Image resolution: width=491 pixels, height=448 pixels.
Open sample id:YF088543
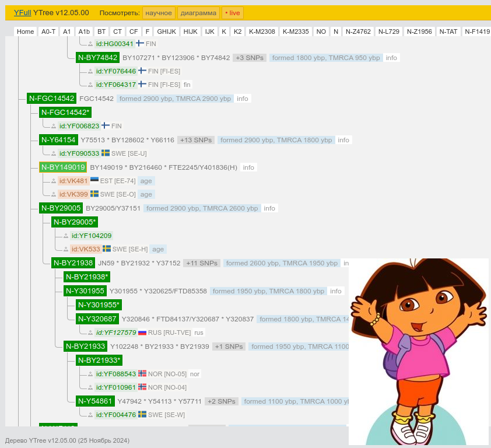(x=116, y=374)
